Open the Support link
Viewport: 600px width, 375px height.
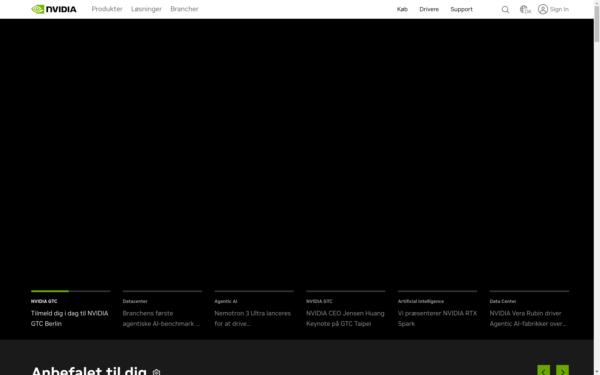pos(461,9)
